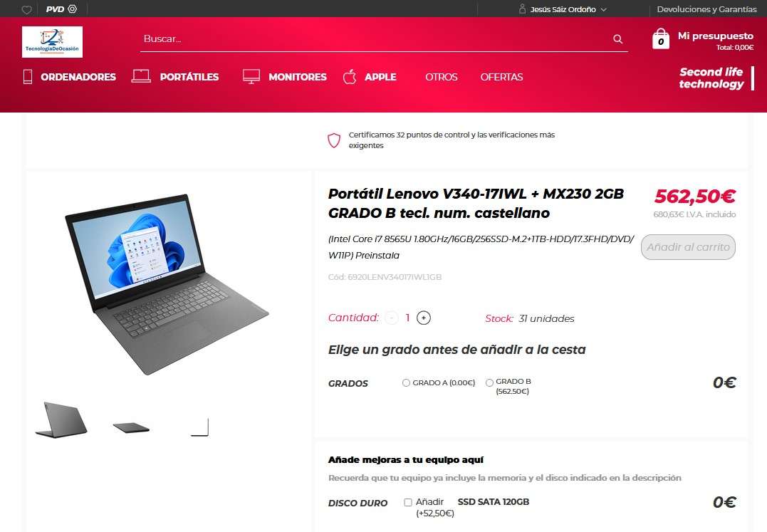Click the wishlist heart icon
Screen dimensions: 767x532
[27, 9]
